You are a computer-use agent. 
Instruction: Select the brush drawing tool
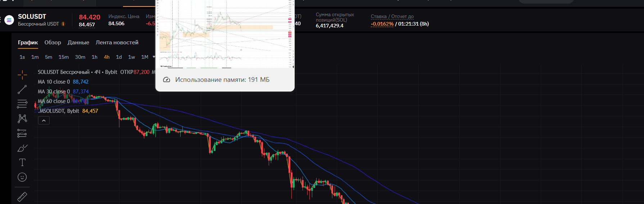click(x=22, y=148)
